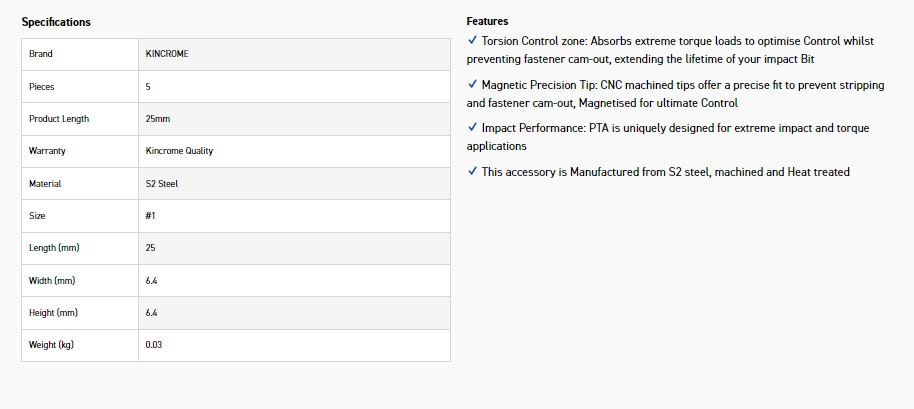Click the checkmark beside Impact Performance
Viewport: 914px width, 409px height.
click(x=472, y=128)
